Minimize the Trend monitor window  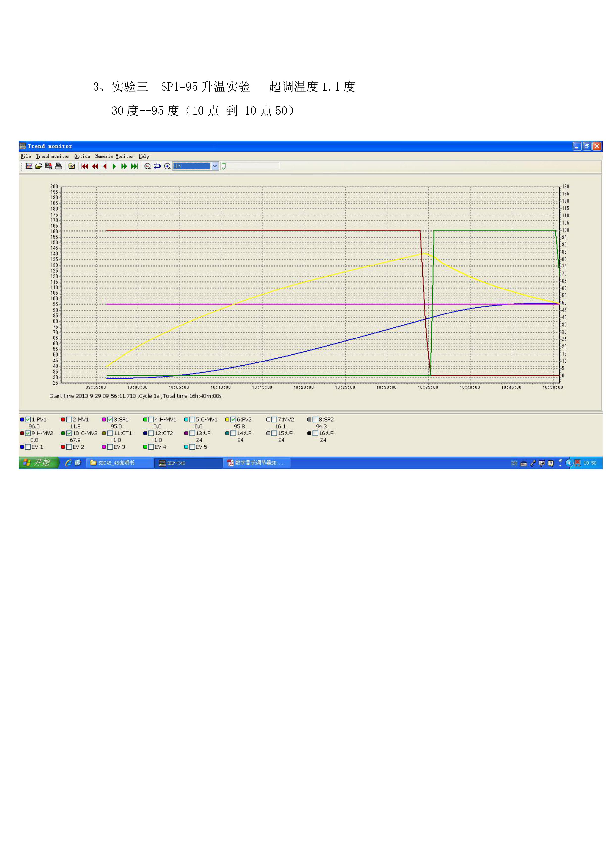coord(577,146)
